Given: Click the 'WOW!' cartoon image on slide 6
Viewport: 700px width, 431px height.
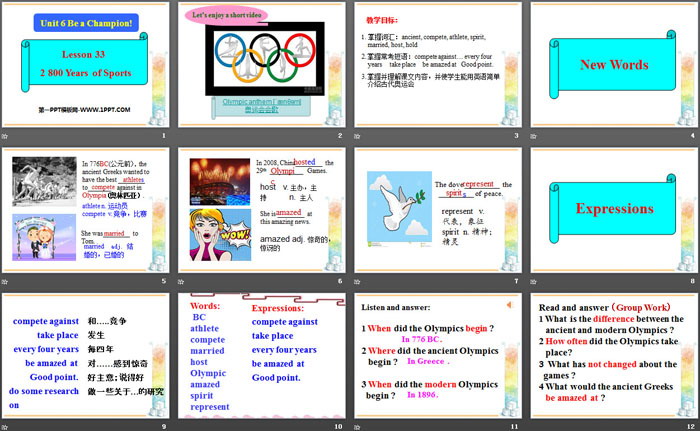Looking at the screenshot, I should (220, 235).
